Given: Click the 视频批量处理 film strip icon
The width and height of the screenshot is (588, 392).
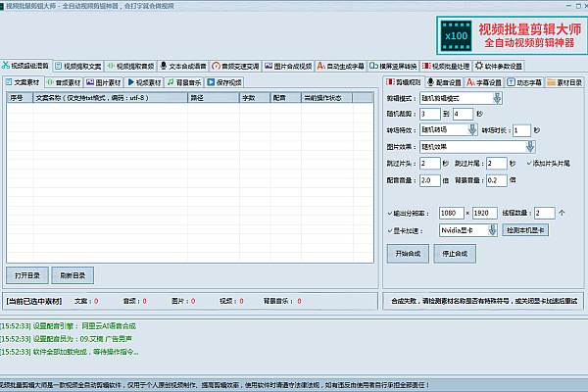Looking at the screenshot, I should click(426, 66).
